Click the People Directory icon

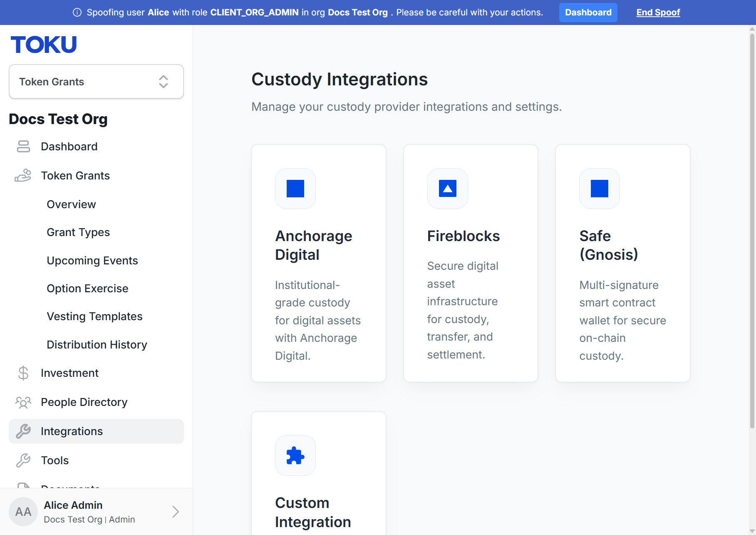tap(23, 402)
